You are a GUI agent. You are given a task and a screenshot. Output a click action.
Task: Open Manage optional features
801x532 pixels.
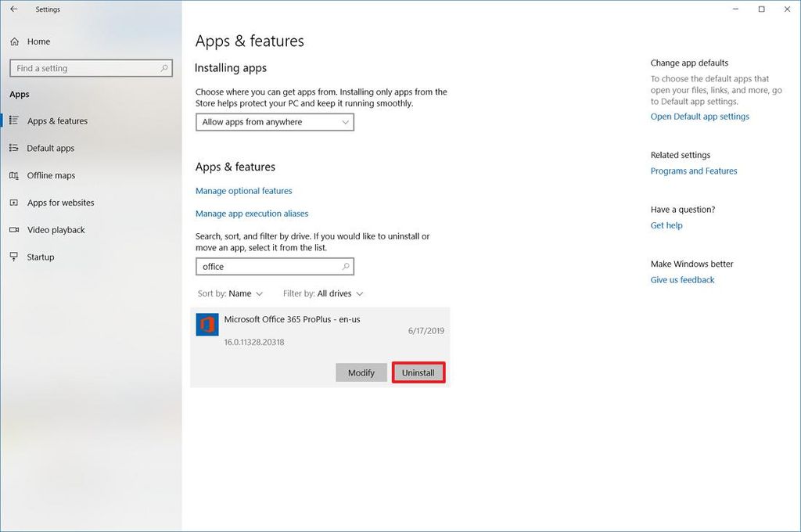click(x=243, y=190)
